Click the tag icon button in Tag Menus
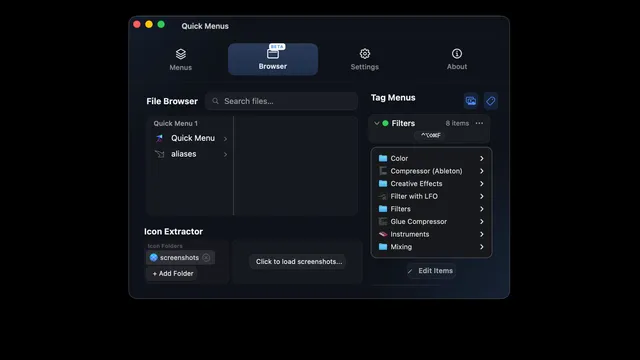640x360 pixels. tap(491, 101)
